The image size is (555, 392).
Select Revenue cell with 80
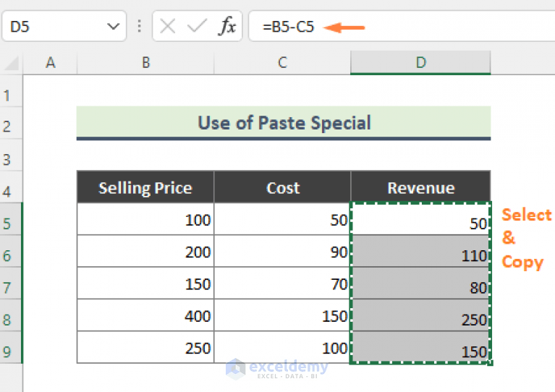pos(420,283)
